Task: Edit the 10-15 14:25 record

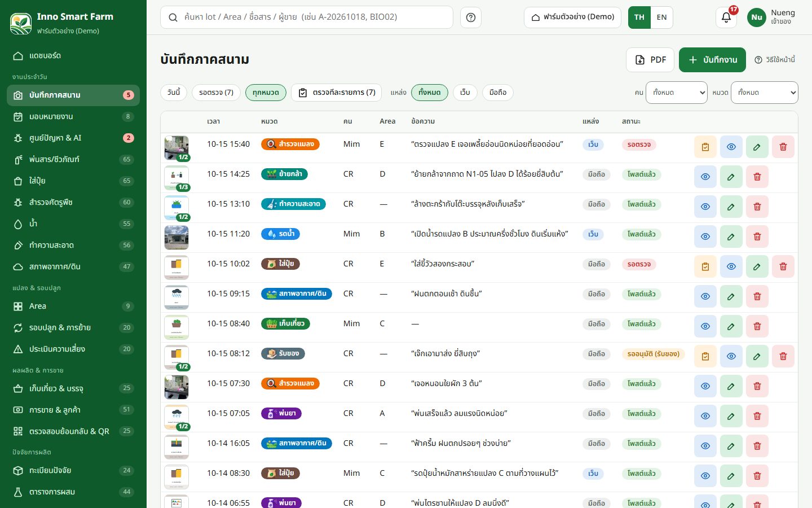Action: click(x=731, y=177)
